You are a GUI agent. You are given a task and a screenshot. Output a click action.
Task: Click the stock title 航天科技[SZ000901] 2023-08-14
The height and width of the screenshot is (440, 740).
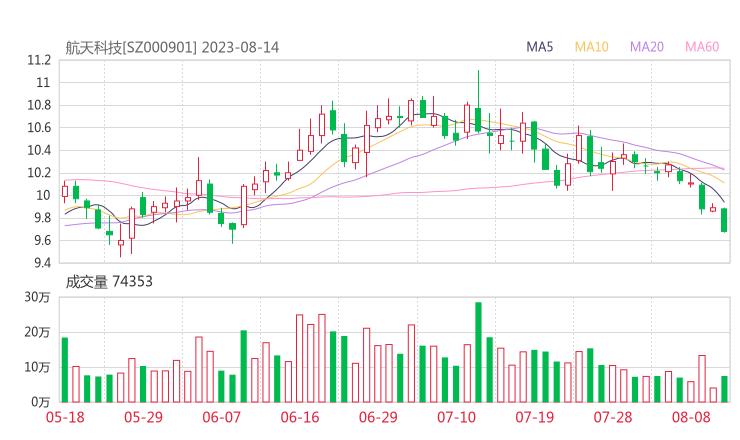[x=172, y=48]
